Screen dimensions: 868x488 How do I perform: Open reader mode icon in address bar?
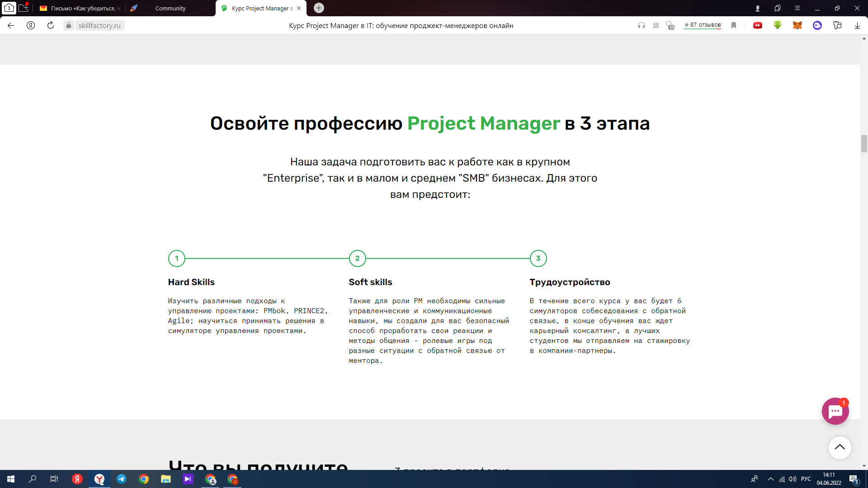(656, 25)
